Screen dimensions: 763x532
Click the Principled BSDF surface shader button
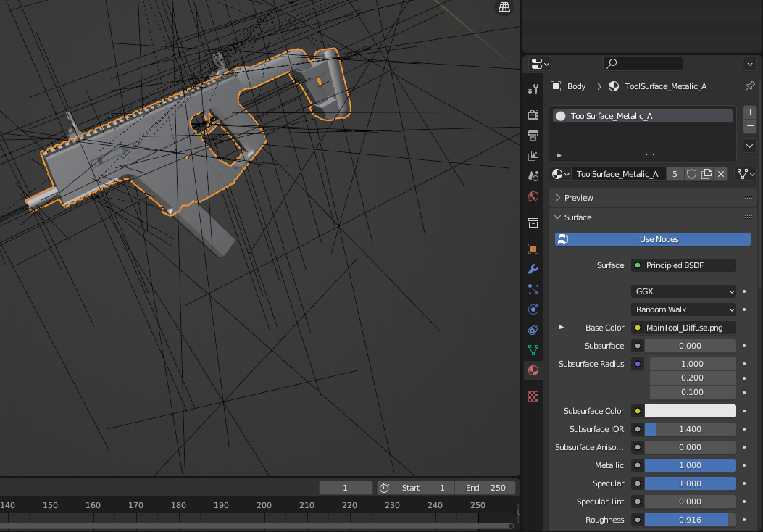683,265
